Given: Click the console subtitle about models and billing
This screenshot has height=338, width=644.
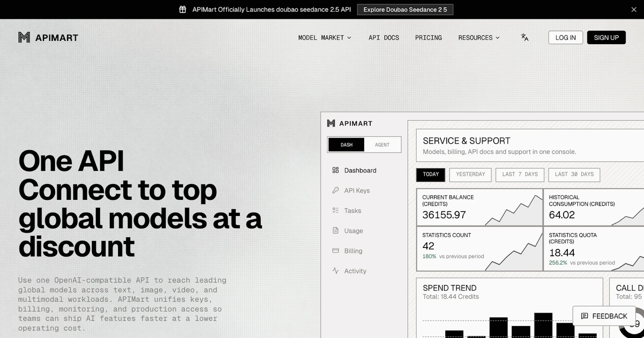Looking at the screenshot, I should point(499,152).
